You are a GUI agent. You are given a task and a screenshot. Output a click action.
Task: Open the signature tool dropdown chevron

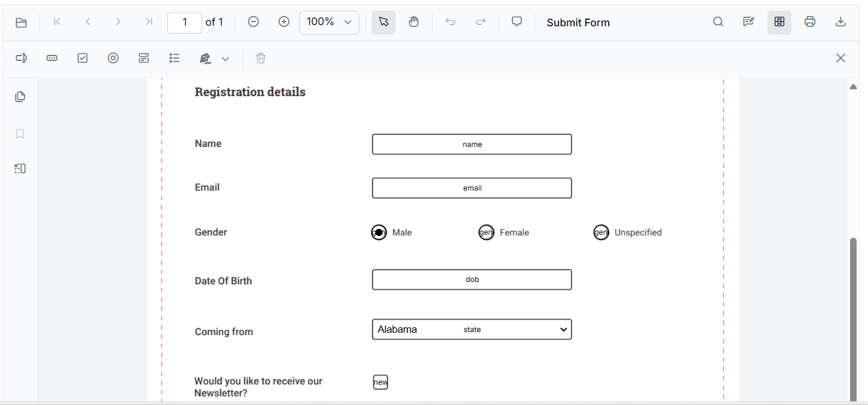coord(225,59)
